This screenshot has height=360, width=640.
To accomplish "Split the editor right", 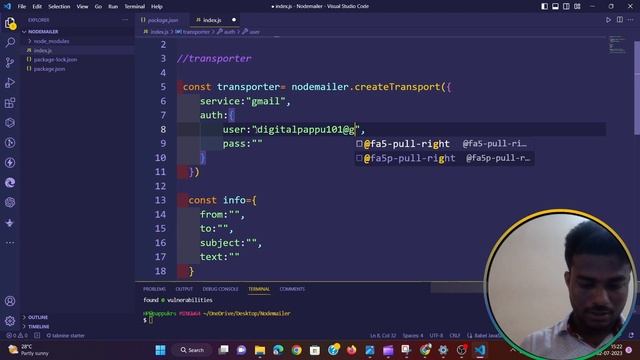I will [x=620, y=20].
